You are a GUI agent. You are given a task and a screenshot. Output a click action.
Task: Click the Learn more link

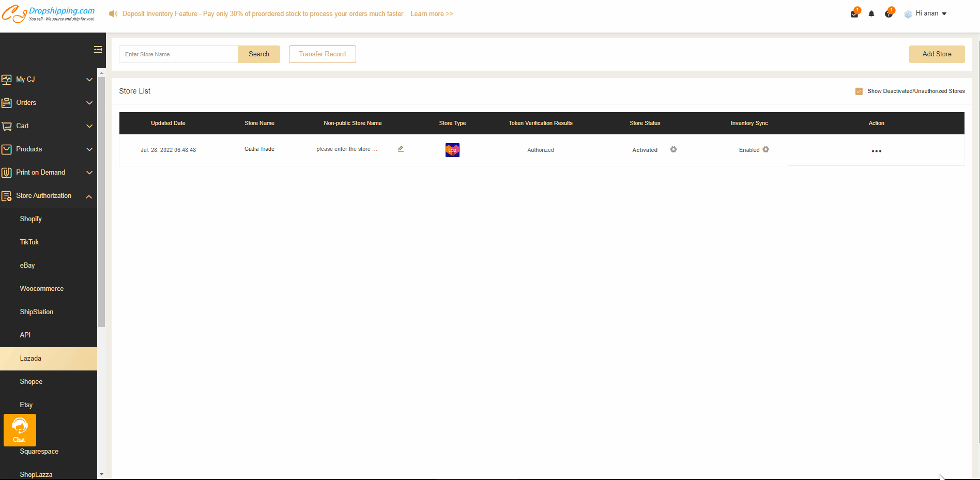pos(432,14)
